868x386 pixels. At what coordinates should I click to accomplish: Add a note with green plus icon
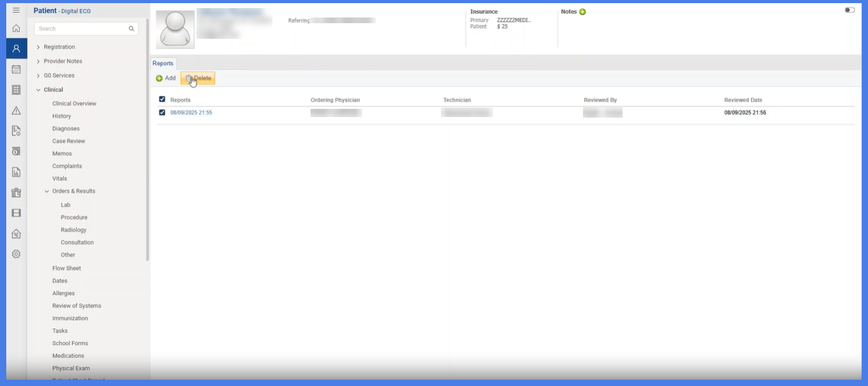[x=582, y=12]
